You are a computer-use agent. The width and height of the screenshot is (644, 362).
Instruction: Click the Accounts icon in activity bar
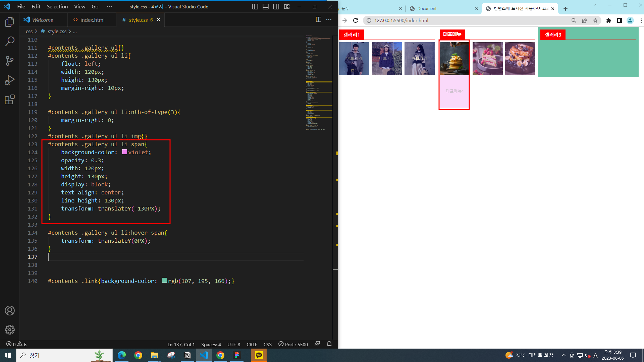(x=10, y=311)
